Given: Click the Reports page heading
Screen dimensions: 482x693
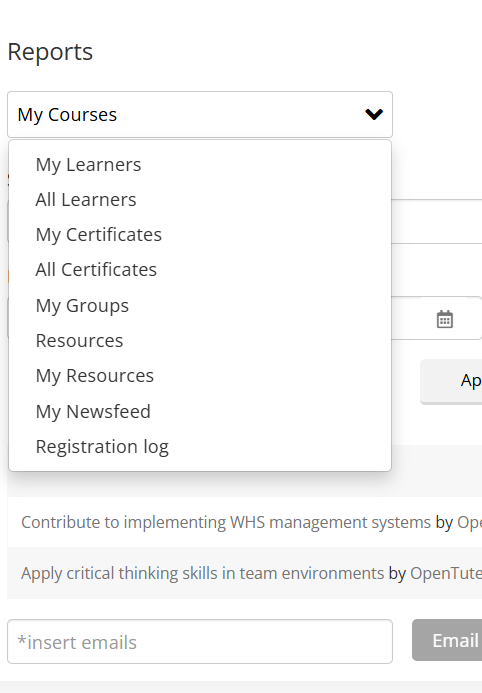Looking at the screenshot, I should (x=50, y=52).
